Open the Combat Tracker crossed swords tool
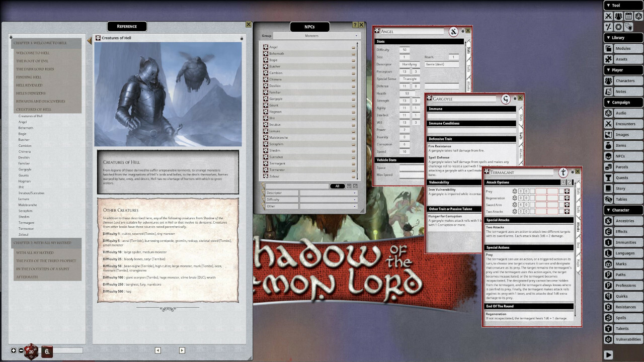Viewport: 644px width, 362px height. point(608,16)
